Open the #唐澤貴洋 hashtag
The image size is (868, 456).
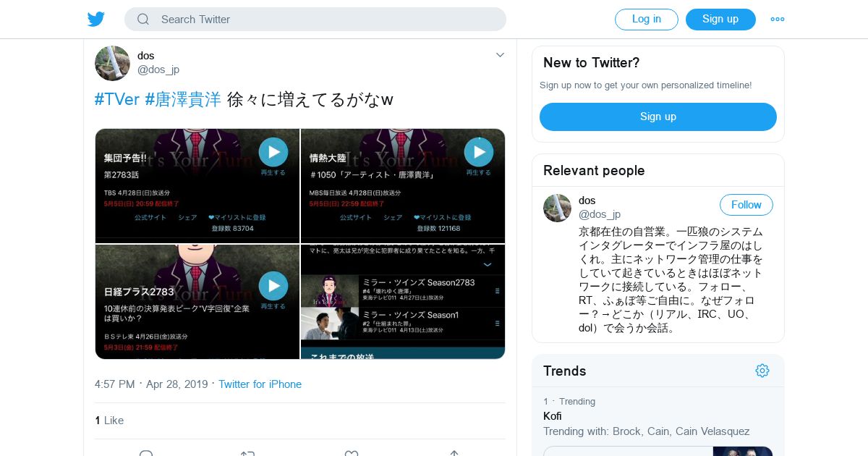tap(183, 99)
